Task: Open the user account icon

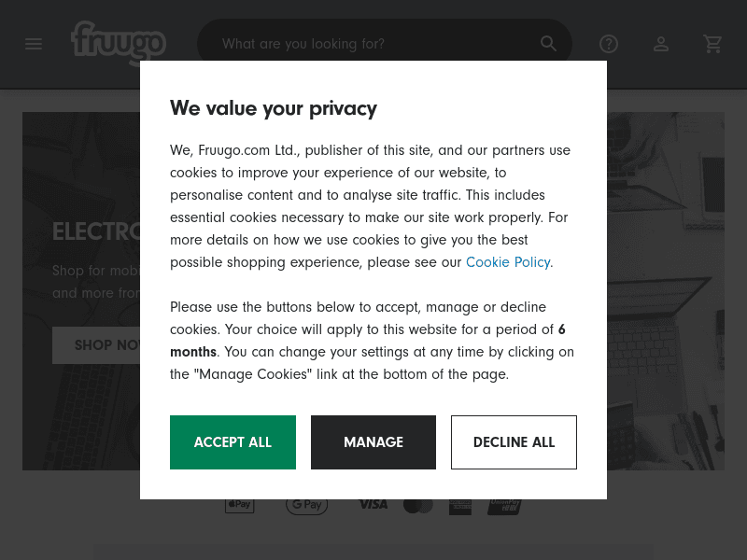Action: [661, 44]
